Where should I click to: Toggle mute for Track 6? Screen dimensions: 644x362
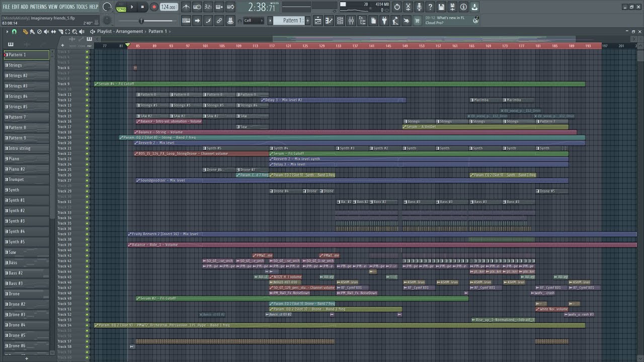[x=87, y=68]
